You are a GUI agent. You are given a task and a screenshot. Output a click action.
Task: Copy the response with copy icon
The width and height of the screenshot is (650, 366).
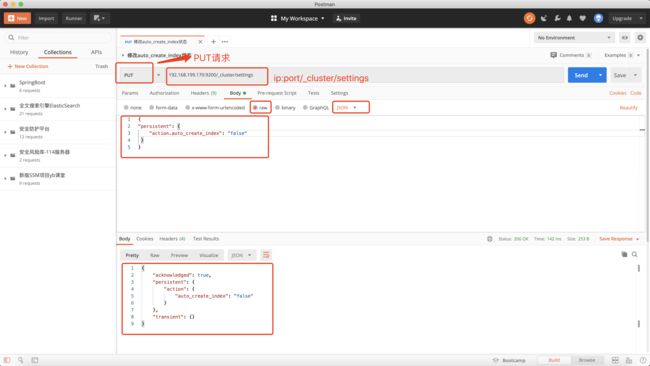[x=624, y=255]
